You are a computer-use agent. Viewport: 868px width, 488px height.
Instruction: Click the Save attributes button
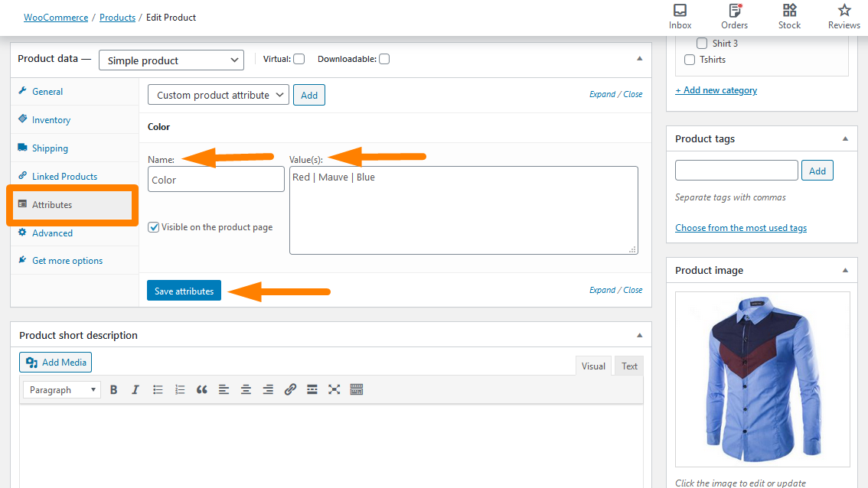pyautogui.click(x=184, y=291)
